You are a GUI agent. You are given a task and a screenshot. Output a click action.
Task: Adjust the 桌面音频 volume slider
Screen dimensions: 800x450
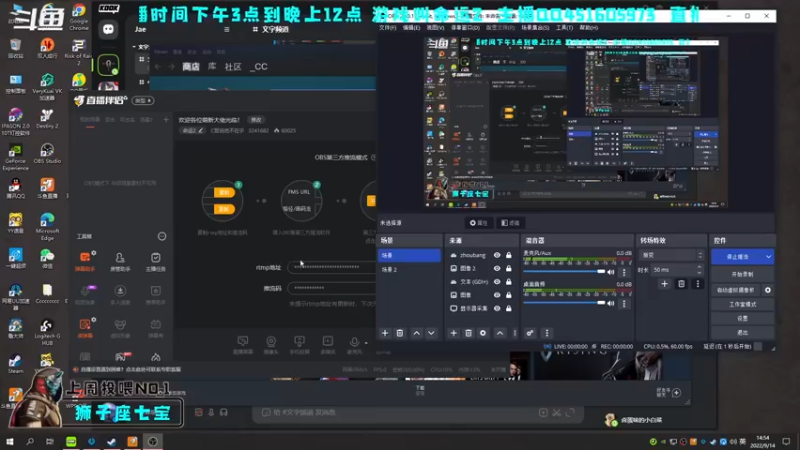click(564, 303)
